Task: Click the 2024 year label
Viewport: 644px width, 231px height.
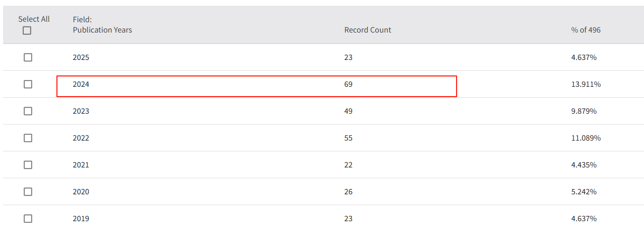Action: (81, 84)
